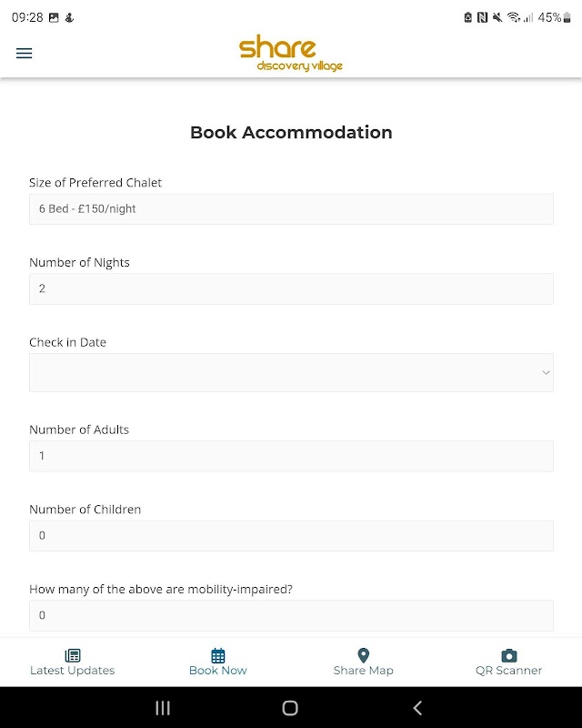Select the QR Scanner tab label

(509, 671)
